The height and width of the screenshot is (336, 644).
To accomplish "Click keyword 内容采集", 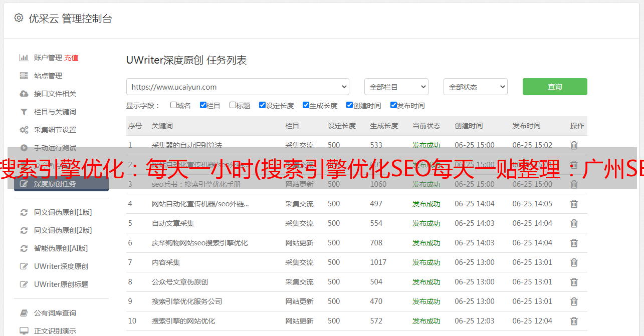I will click(x=166, y=262).
